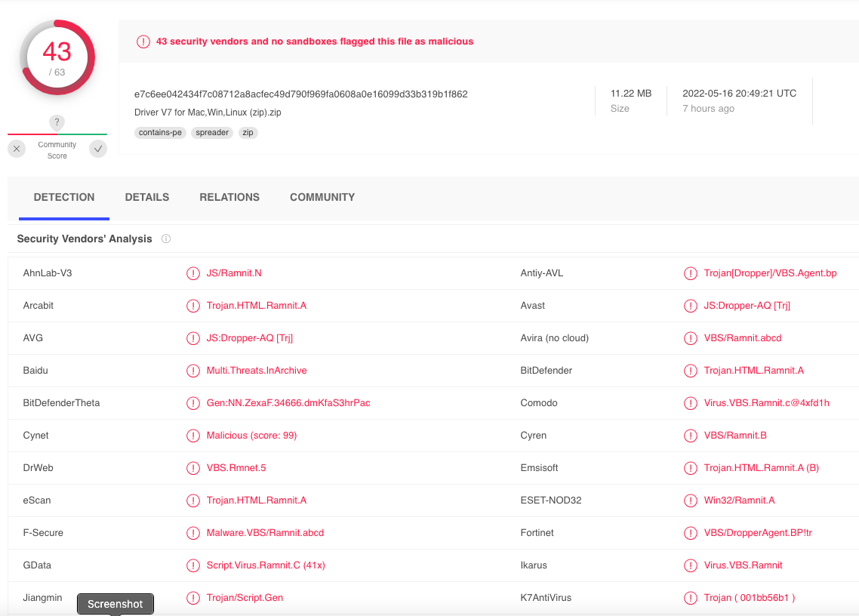Click the 43 / 63 detection score gauge
Viewport: 859px width, 616px height.
(x=57, y=57)
